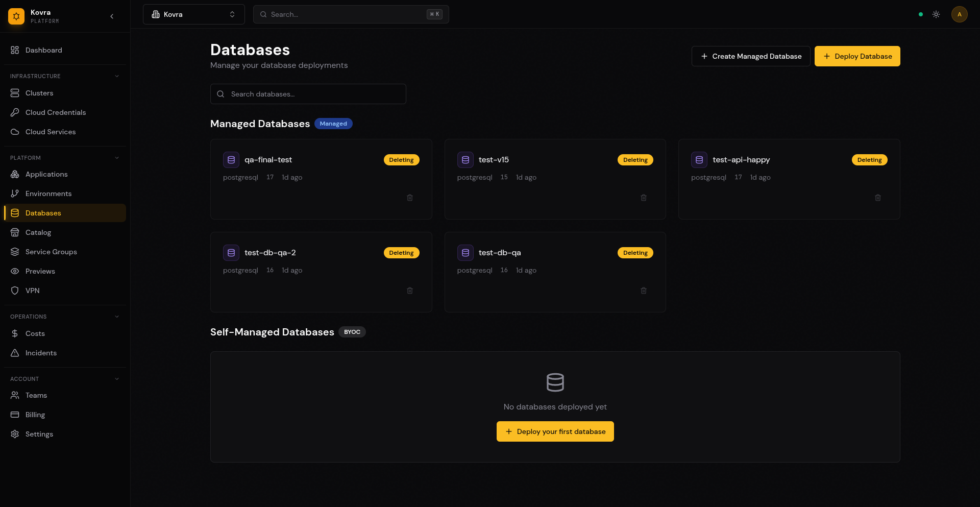Open Service Groups page

[65, 252]
